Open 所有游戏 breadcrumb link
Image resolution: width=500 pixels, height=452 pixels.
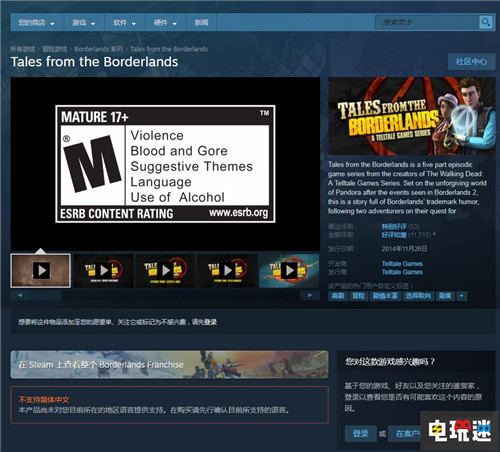pos(23,49)
